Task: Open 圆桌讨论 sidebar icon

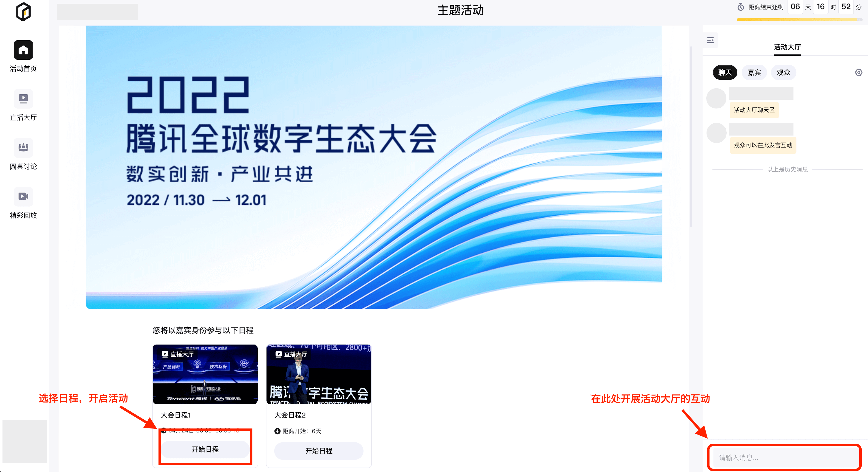Action: click(x=23, y=147)
